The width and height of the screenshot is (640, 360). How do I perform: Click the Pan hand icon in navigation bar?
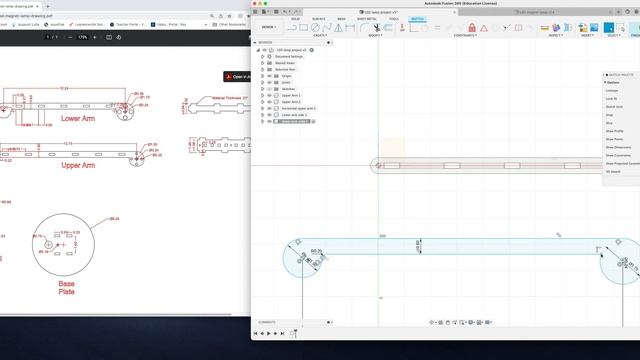(448, 322)
